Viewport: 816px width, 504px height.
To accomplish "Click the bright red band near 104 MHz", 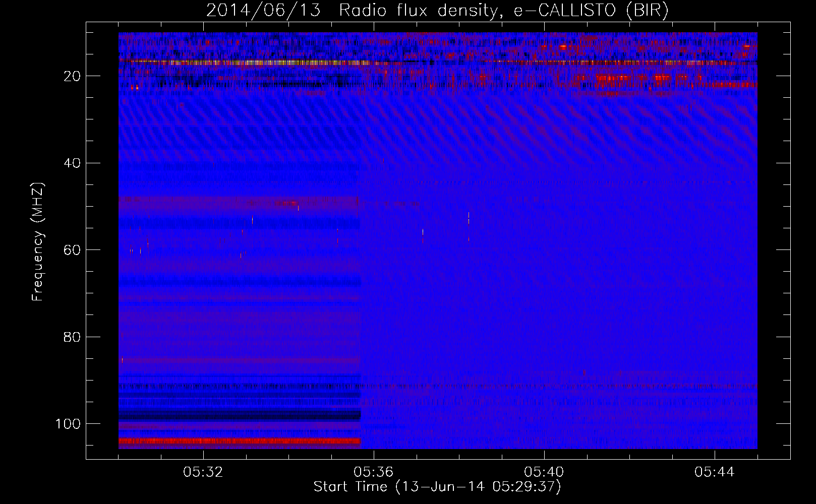I will pos(240,441).
